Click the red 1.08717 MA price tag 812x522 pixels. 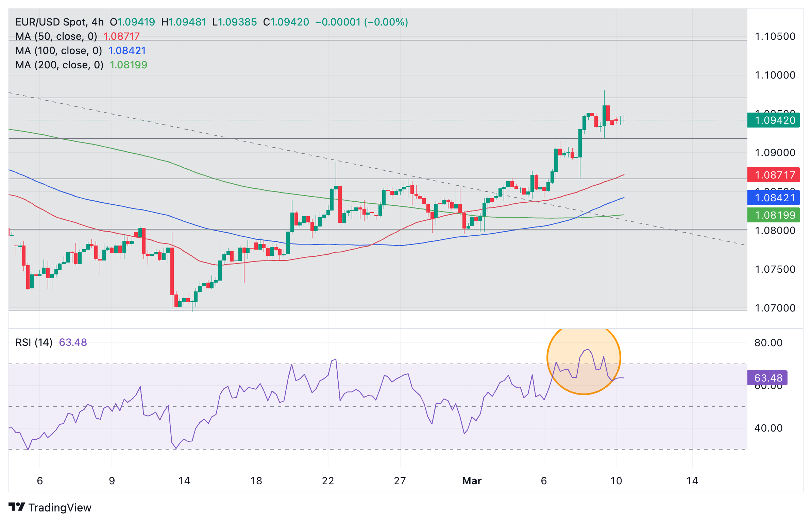tap(773, 175)
